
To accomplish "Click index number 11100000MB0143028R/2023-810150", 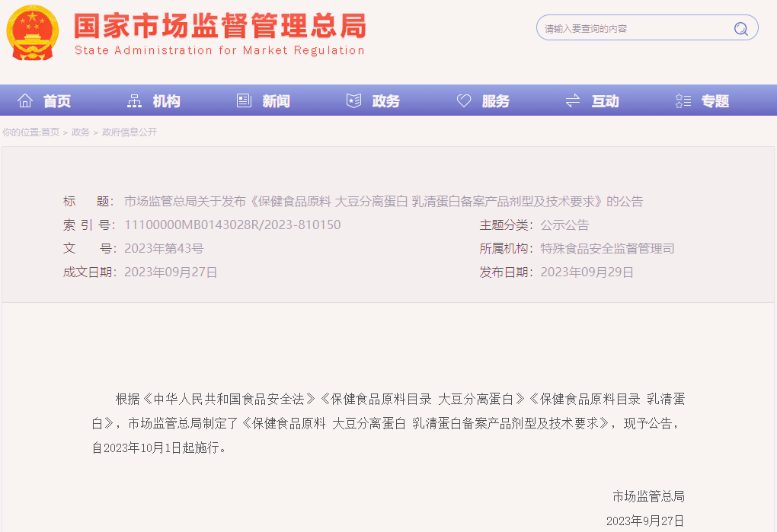I will point(232,225).
